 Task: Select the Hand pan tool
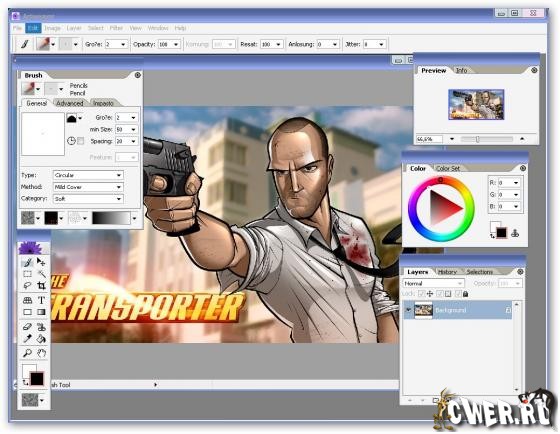tap(42, 353)
